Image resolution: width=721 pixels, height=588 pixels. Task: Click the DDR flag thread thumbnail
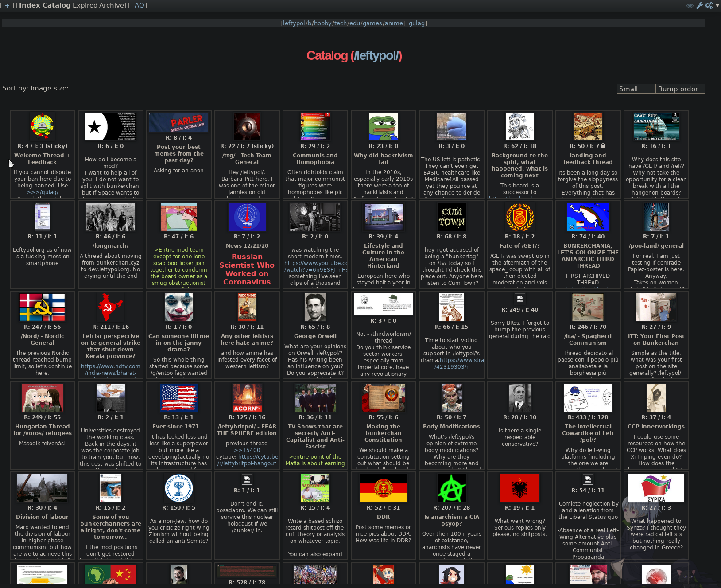383,488
